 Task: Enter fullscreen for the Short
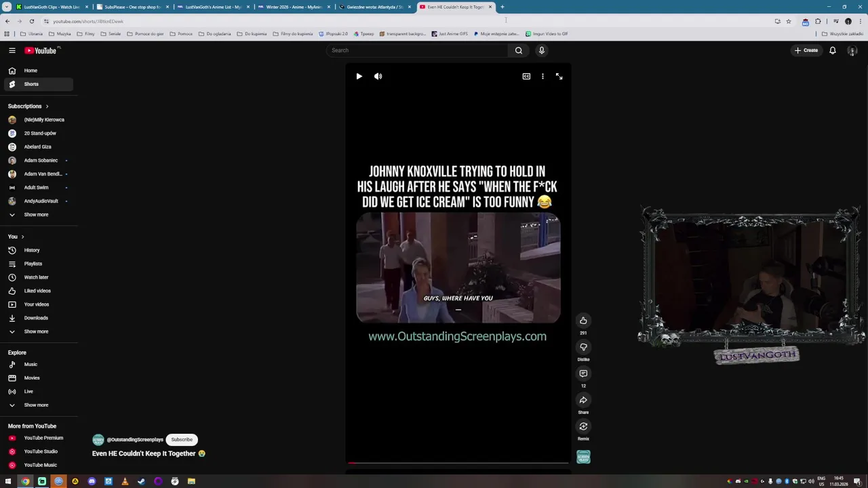click(x=559, y=77)
